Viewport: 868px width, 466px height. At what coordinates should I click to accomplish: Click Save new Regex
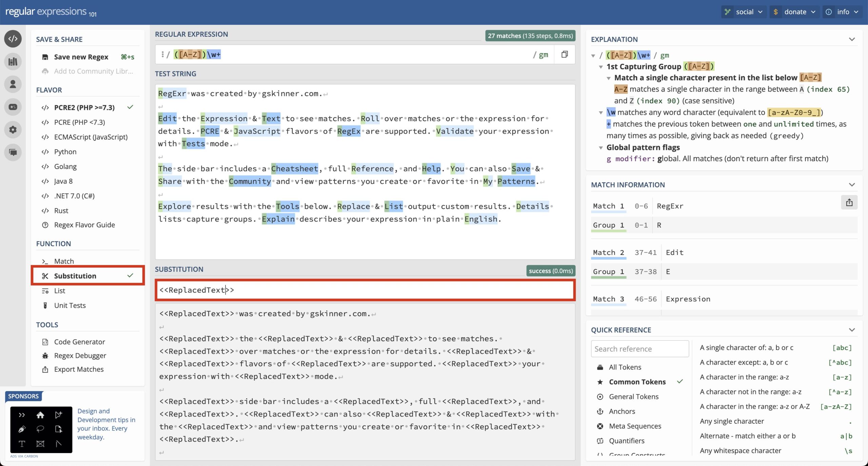88,57
